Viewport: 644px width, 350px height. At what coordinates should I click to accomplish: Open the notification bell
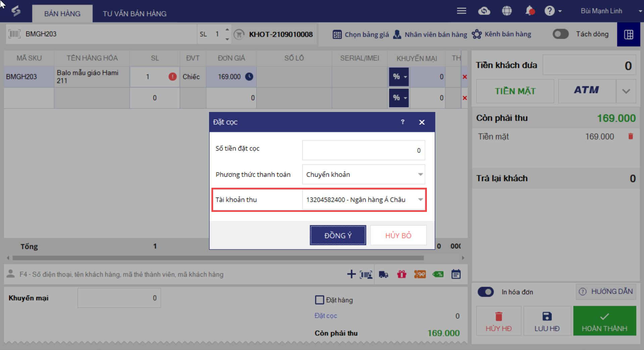529,11
